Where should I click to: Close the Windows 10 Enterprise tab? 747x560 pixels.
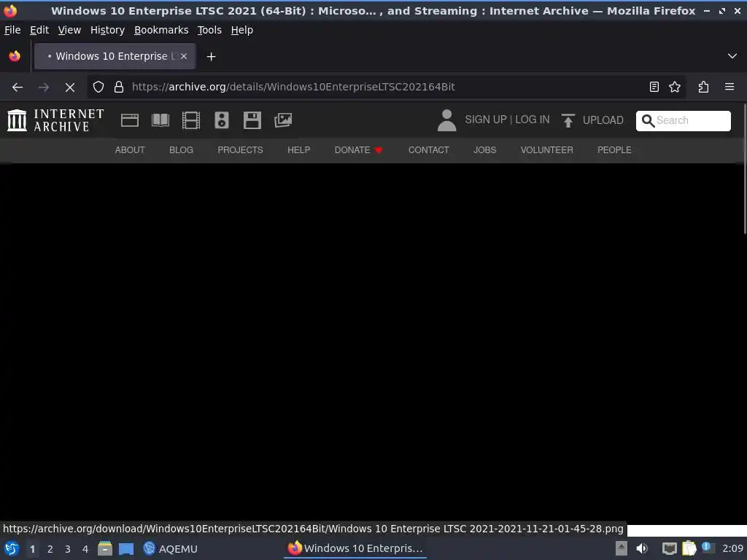(x=184, y=56)
